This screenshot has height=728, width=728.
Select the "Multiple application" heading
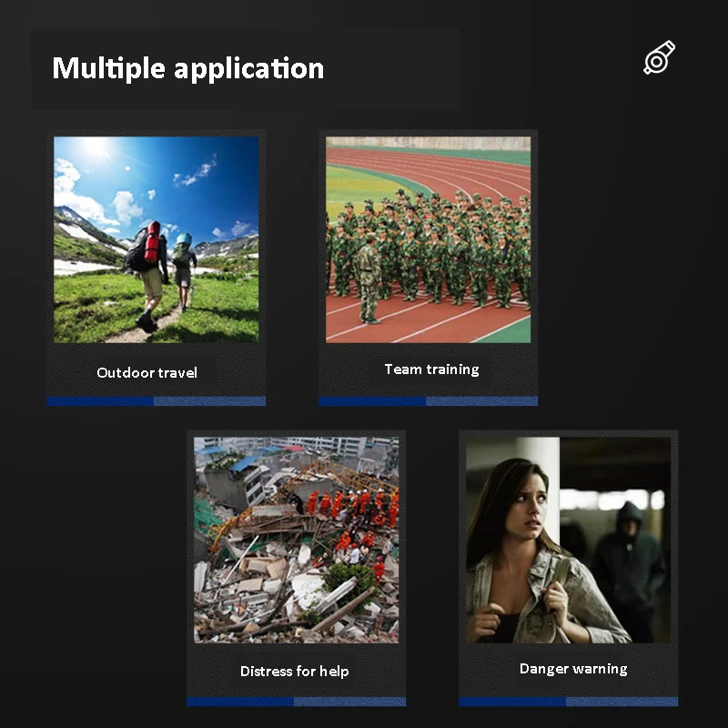pos(187,68)
